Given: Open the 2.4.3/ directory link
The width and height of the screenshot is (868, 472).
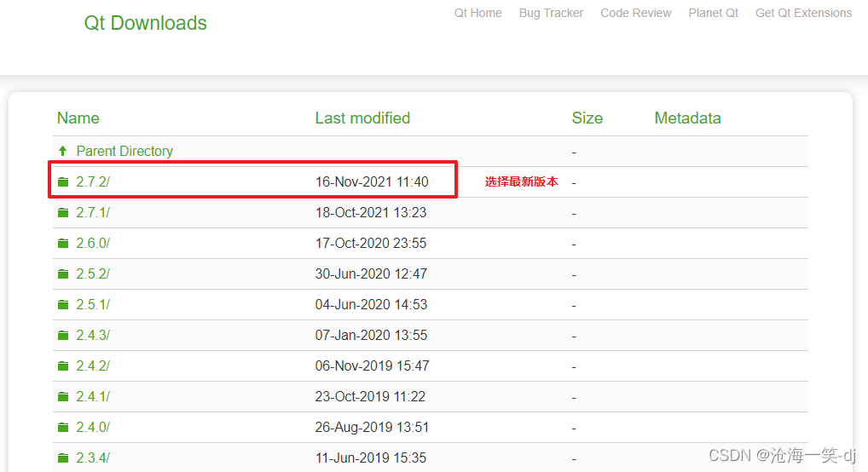Looking at the screenshot, I should click(93, 336).
